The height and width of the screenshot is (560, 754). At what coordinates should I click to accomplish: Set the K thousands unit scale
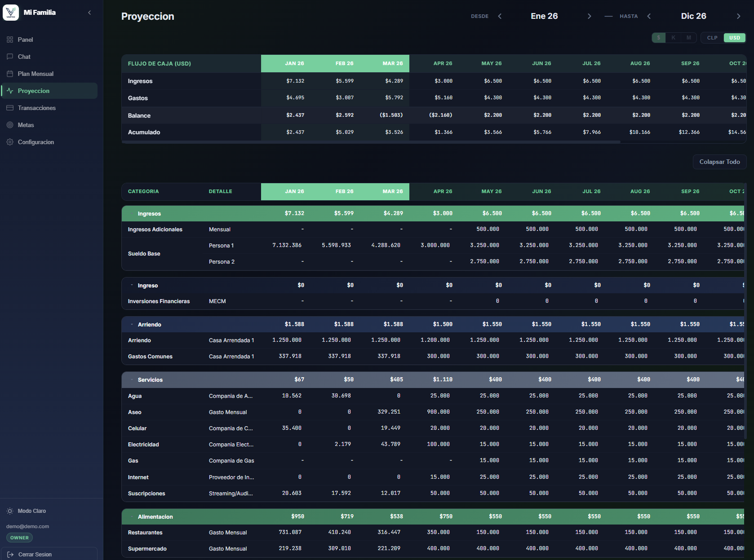coord(674,38)
